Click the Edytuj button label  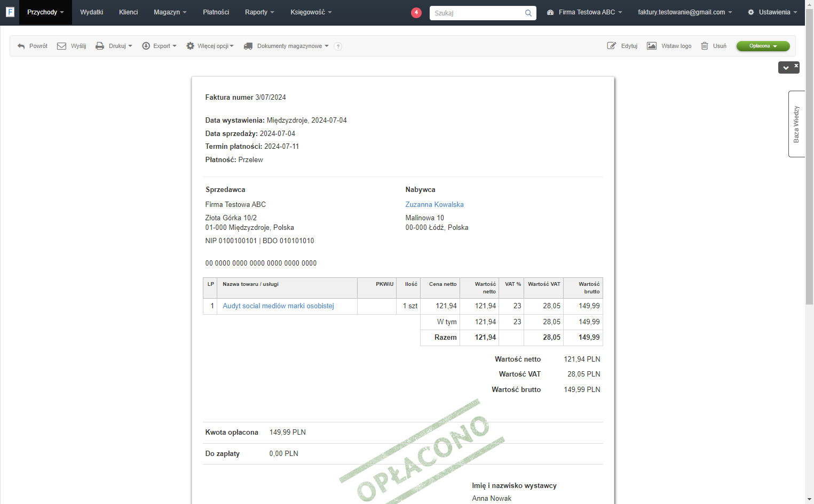tap(629, 46)
